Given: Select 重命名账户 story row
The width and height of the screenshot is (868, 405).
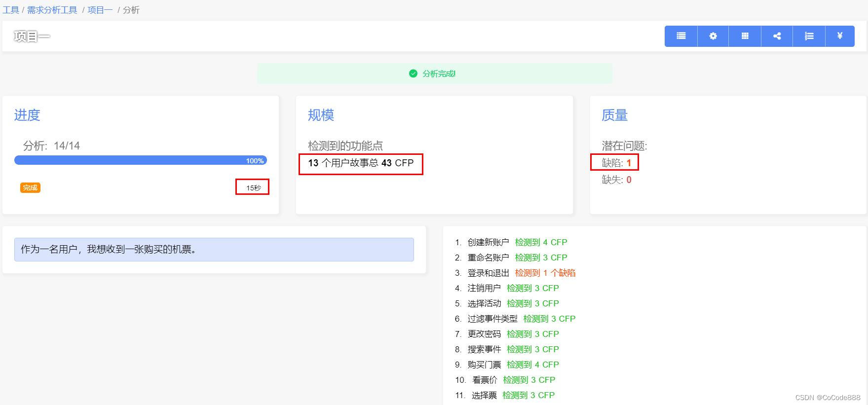Looking at the screenshot, I should tap(511, 258).
